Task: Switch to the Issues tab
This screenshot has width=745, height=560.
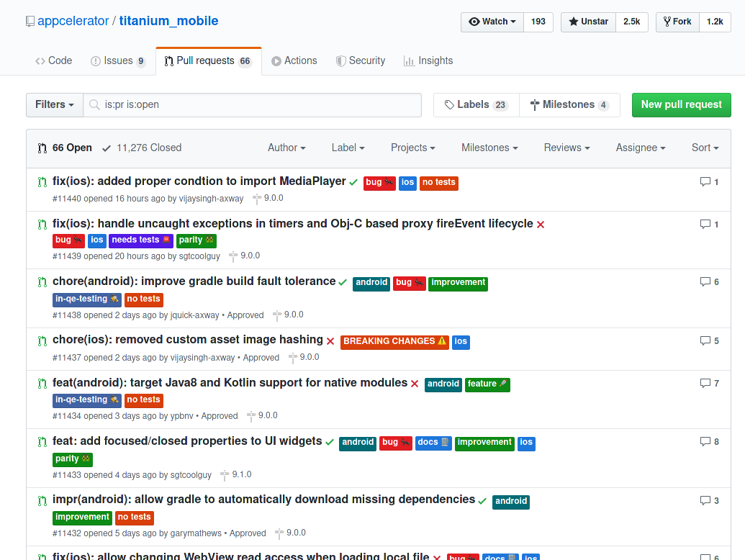Action: click(118, 60)
